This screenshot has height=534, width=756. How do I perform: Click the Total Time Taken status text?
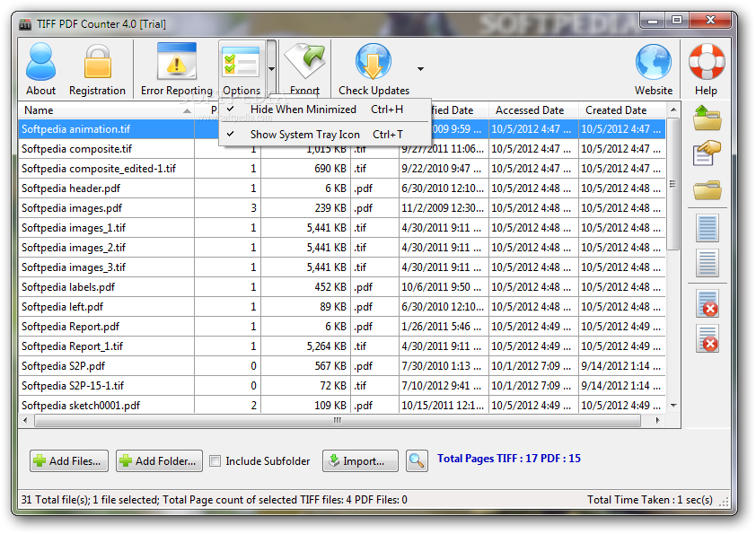click(x=649, y=500)
